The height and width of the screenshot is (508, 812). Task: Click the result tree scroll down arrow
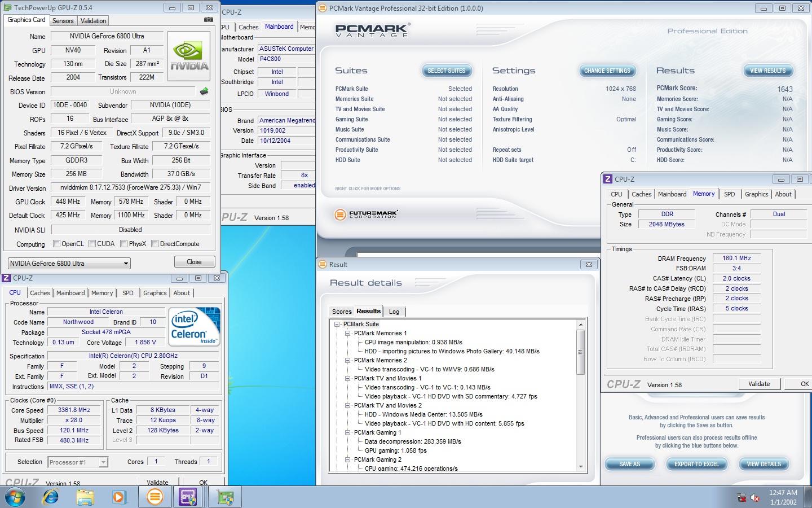pyautogui.click(x=581, y=467)
